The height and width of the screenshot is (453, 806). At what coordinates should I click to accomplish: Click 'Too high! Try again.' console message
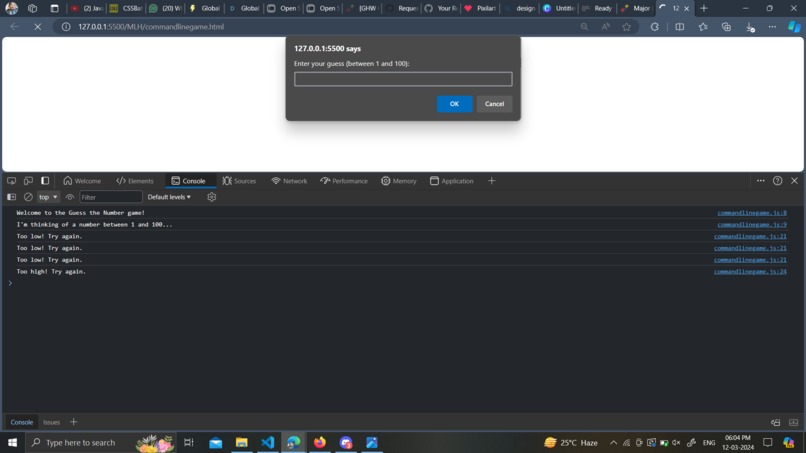[51, 271]
